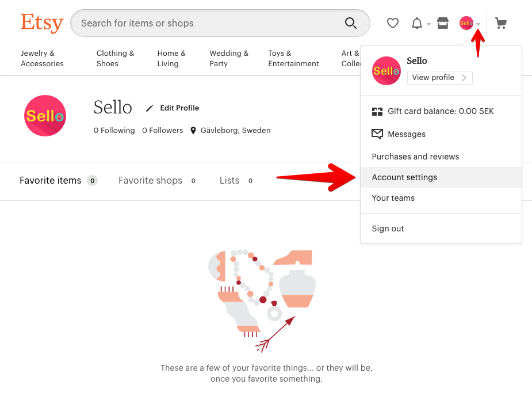
Task: Open favorites by clicking the heart icon
Action: pos(393,23)
